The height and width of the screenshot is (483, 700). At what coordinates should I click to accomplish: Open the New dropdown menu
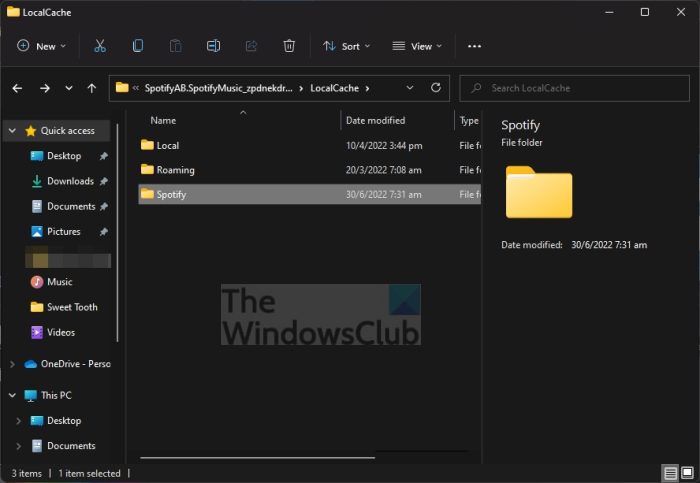42,46
